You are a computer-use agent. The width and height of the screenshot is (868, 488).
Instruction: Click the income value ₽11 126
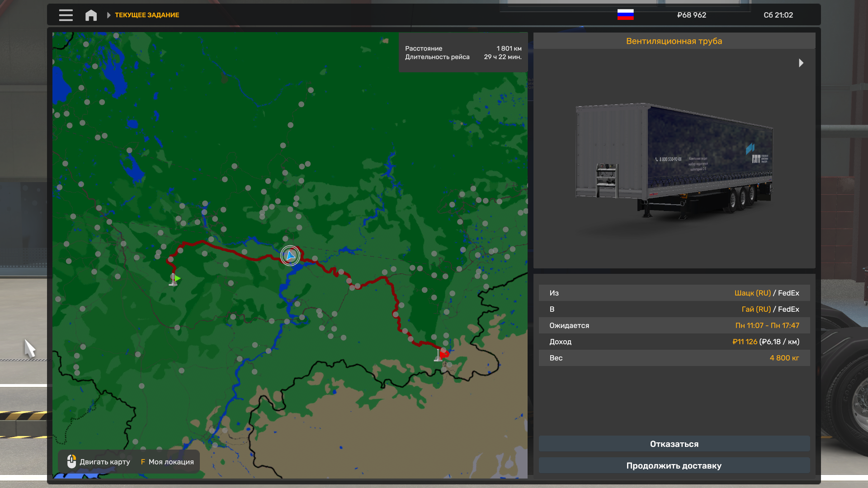(745, 342)
